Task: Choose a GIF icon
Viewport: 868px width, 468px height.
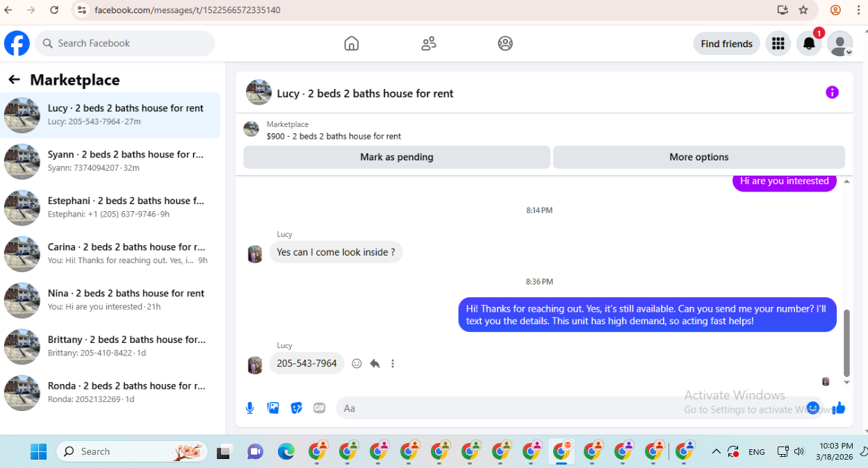Action: [x=319, y=408]
